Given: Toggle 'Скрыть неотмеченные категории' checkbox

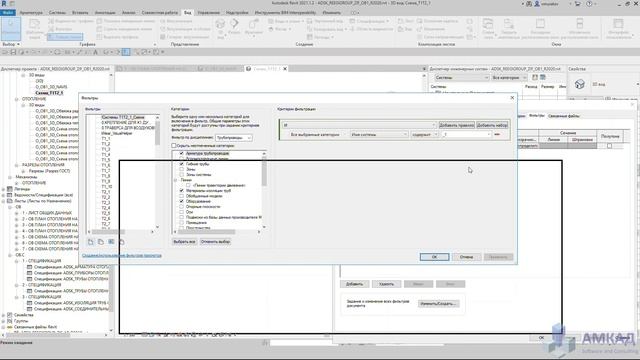Looking at the screenshot, I should pos(174,146).
